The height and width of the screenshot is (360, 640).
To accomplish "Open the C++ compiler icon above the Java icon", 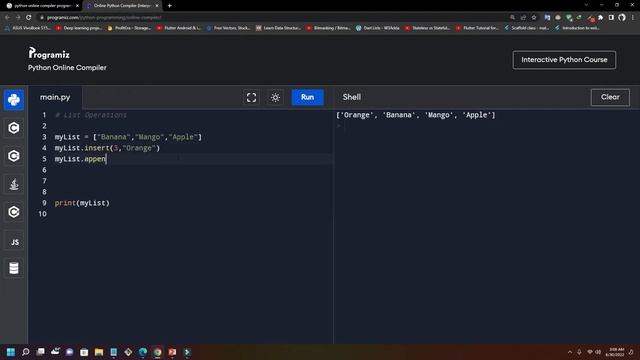I will tap(14, 156).
